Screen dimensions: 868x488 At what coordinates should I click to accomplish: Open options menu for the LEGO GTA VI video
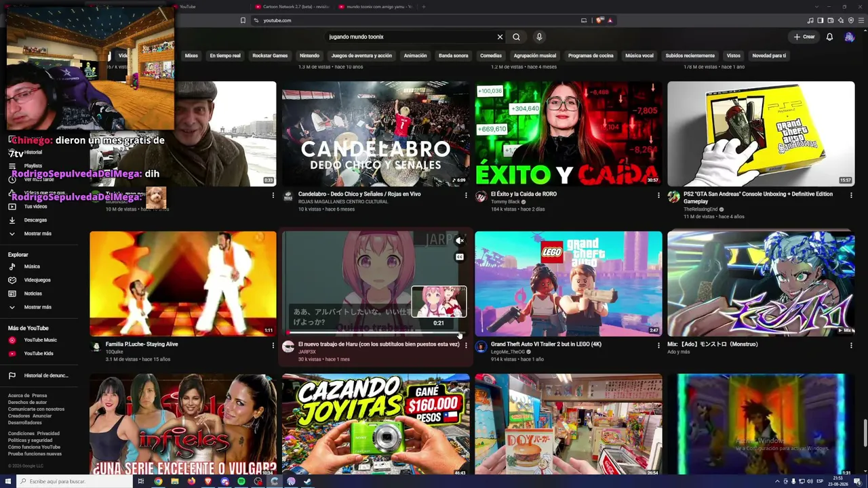tap(658, 345)
